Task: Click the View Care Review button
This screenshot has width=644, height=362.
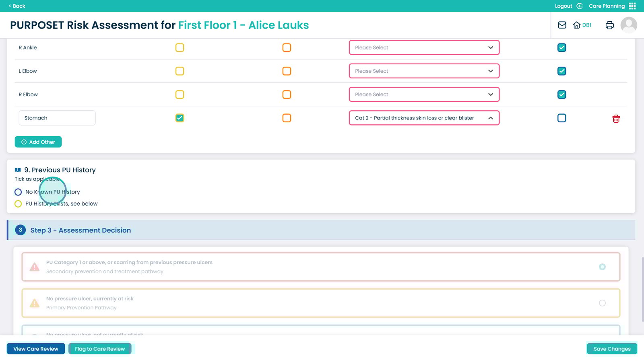Action: point(36,349)
